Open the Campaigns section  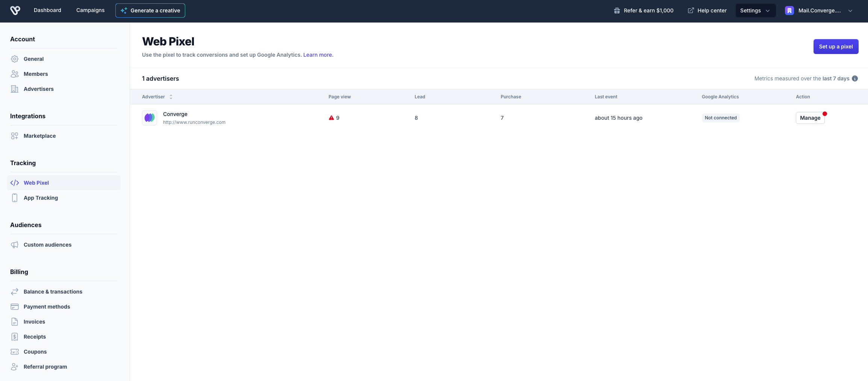coord(90,10)
